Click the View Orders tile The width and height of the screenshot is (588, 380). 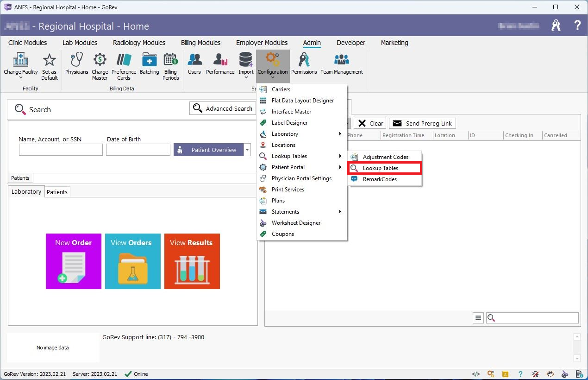coord(133,261)
